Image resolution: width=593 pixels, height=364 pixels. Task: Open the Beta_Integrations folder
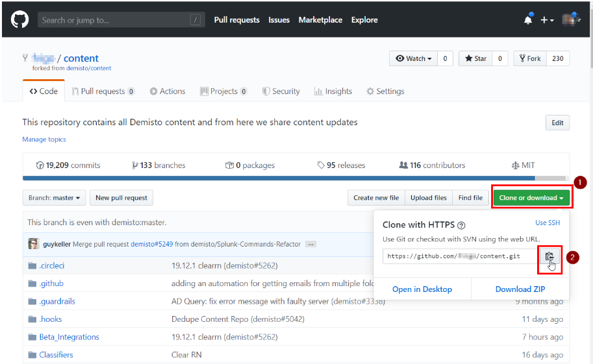(69, 337)
